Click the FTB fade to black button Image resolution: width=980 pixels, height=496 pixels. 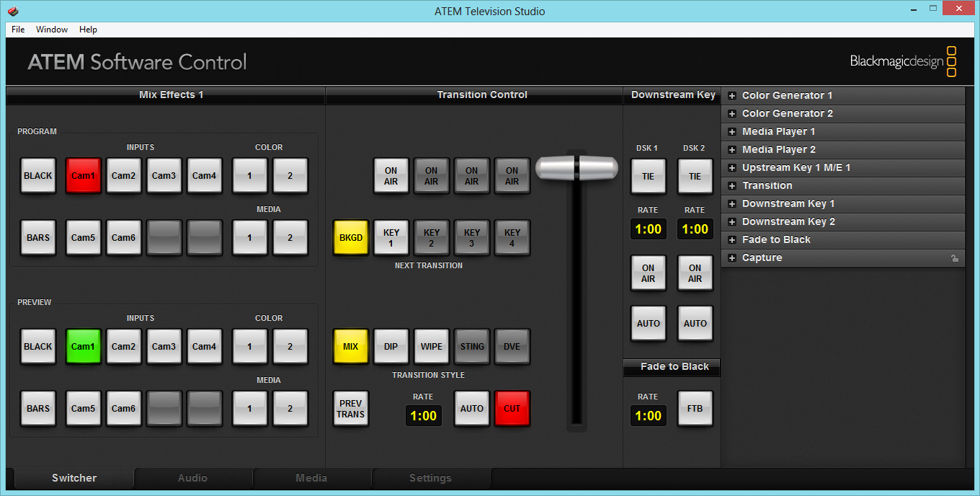click(695, 408)
